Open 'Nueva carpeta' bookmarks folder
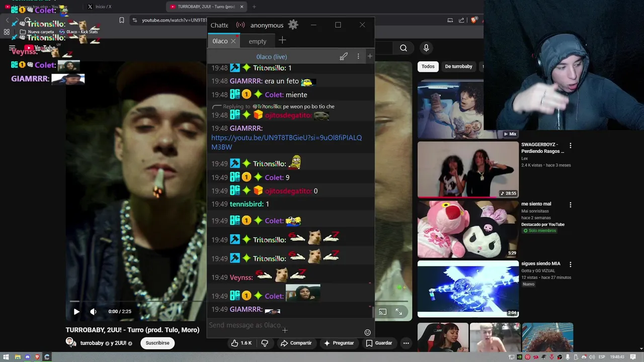Viewport: 644px width, 362px height. click(x=37, y=32)
